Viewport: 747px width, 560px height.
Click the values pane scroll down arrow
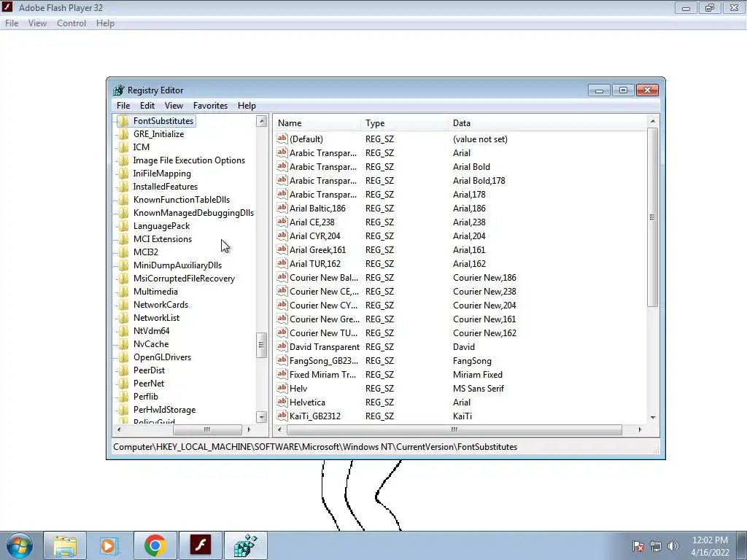tap(653, 417)
